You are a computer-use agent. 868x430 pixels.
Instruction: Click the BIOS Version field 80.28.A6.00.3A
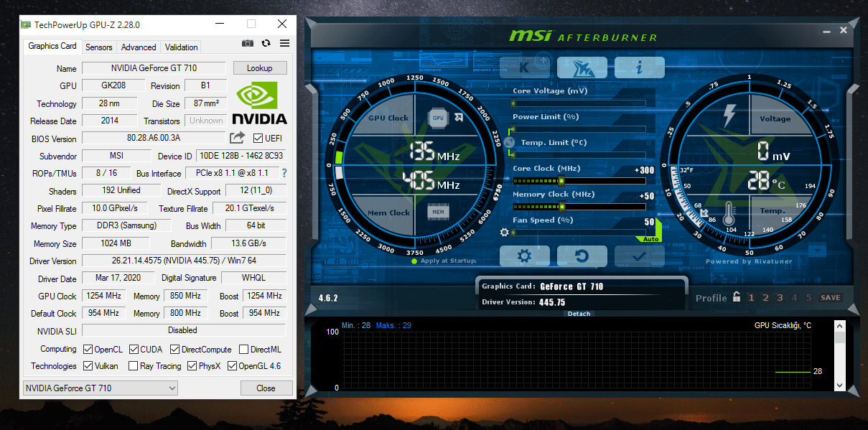[x=154, y=138]
